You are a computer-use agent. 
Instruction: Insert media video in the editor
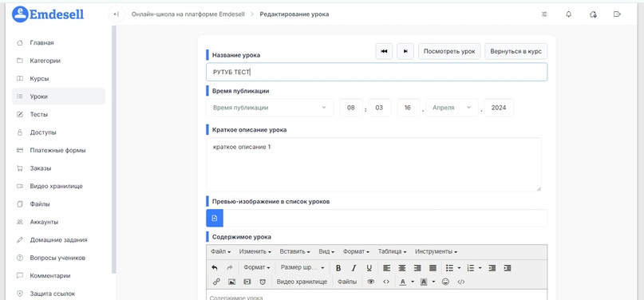(x=247, y=282)
